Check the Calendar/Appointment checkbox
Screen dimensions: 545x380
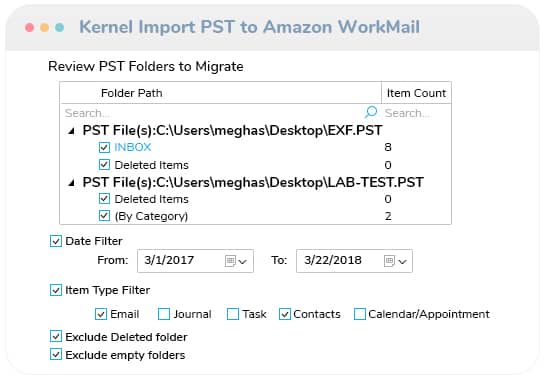pos(359,314)
